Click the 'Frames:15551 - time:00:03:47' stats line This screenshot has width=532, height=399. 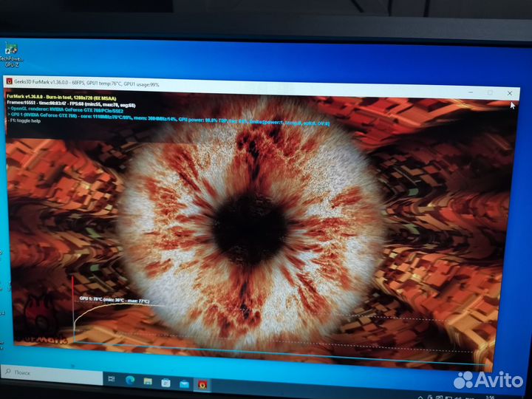click(x=71, y=105)
